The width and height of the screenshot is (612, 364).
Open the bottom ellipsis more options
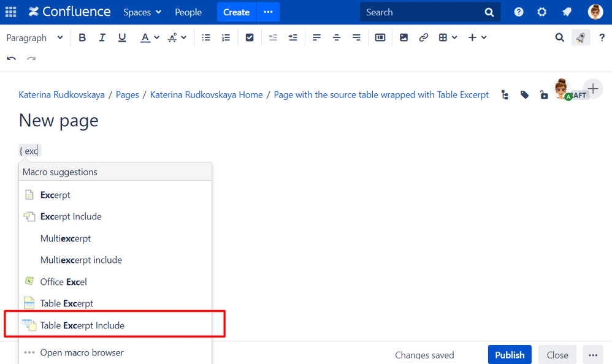point(593,355)
